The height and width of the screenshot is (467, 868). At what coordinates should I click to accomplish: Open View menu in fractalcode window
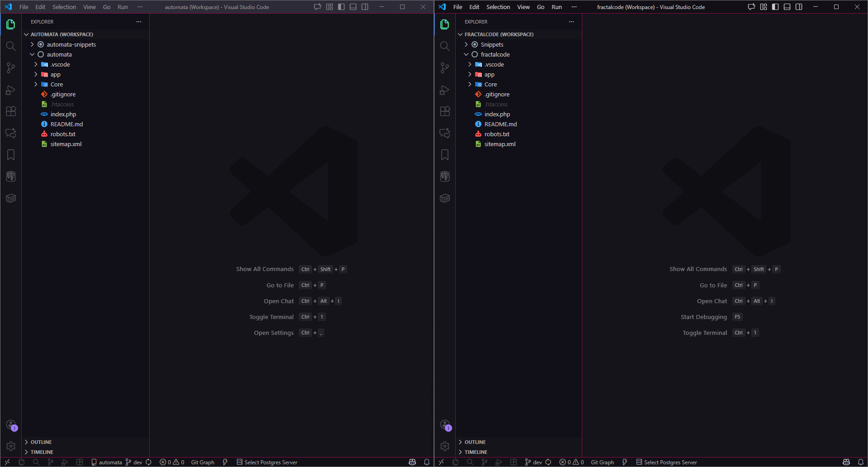click(524, 7)
